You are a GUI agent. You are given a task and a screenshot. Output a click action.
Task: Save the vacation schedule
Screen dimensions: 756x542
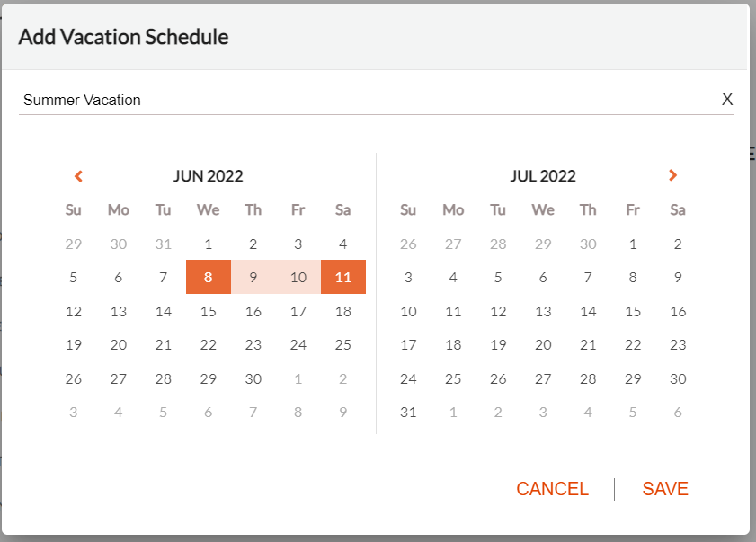665,489
